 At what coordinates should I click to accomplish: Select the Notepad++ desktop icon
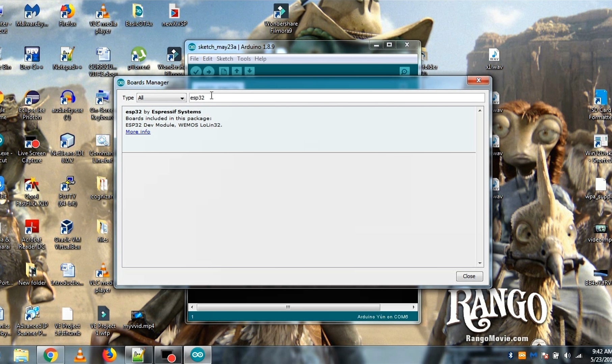coord(67,58)
